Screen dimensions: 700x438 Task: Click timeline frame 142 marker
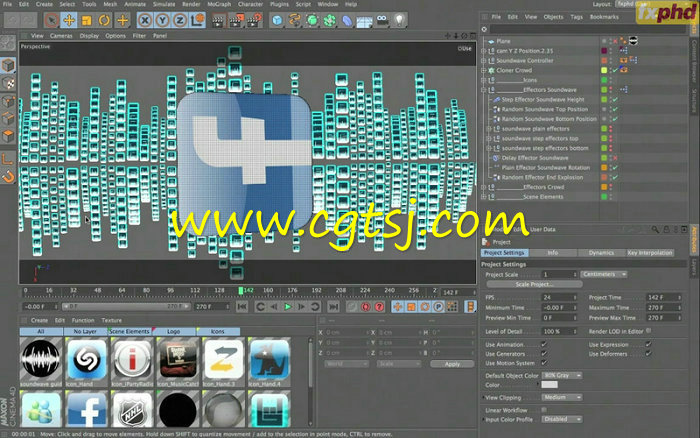241,291
